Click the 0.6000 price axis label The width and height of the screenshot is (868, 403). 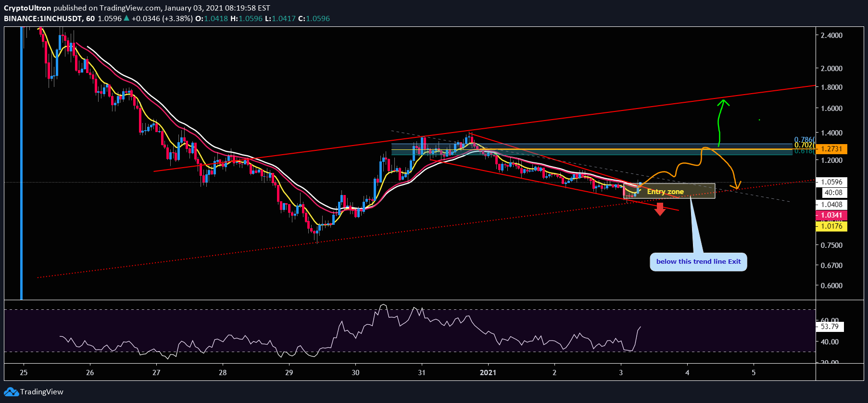pos(831,286)
